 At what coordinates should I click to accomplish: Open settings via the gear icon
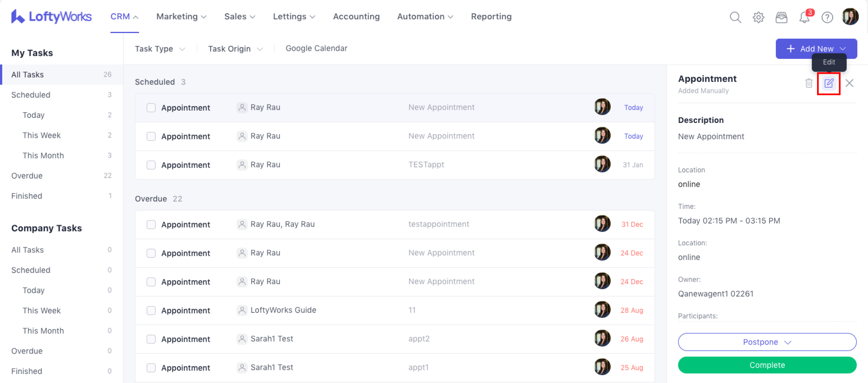click(758, 17)
